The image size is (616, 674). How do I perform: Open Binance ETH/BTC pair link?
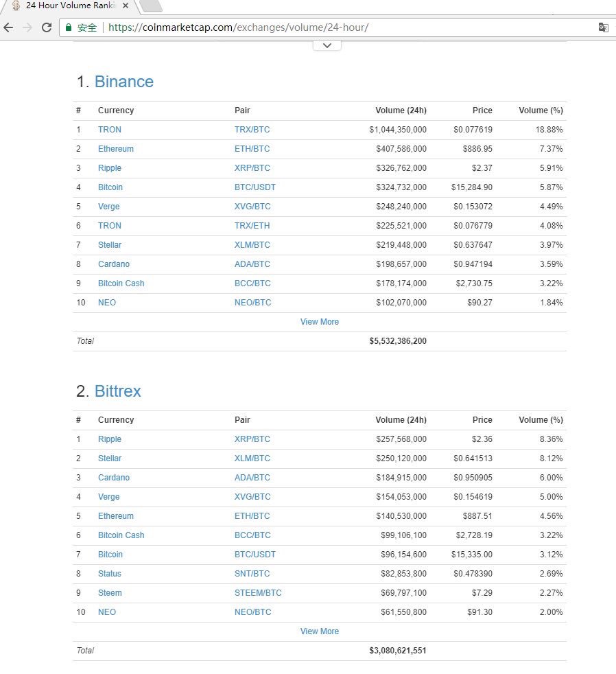252,149
